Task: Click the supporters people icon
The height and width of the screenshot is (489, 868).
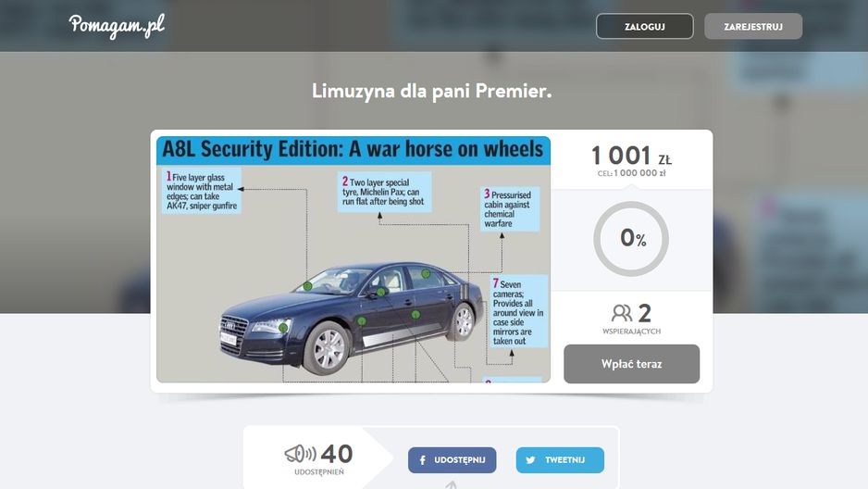Action: click(622, 313)
